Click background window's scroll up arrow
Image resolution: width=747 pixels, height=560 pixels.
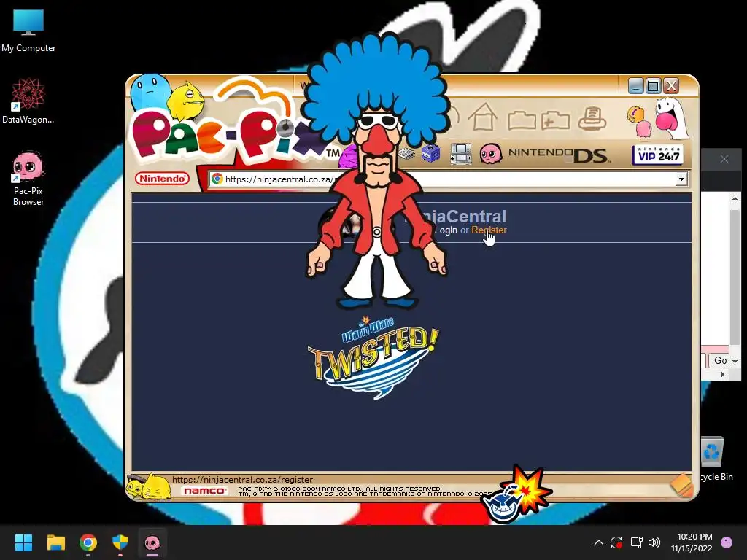pyautogui.click(x=735, y=198)
